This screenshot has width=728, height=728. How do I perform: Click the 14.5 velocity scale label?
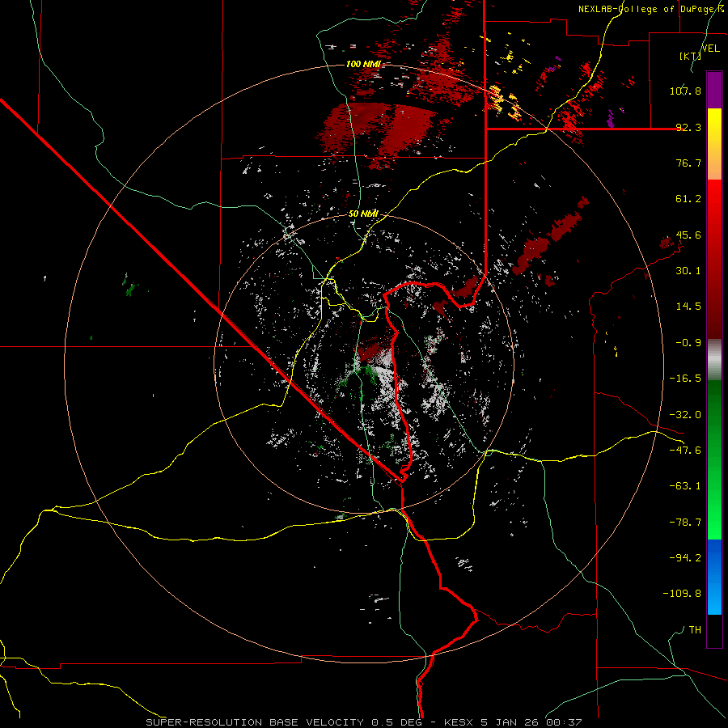click(688, 307)
